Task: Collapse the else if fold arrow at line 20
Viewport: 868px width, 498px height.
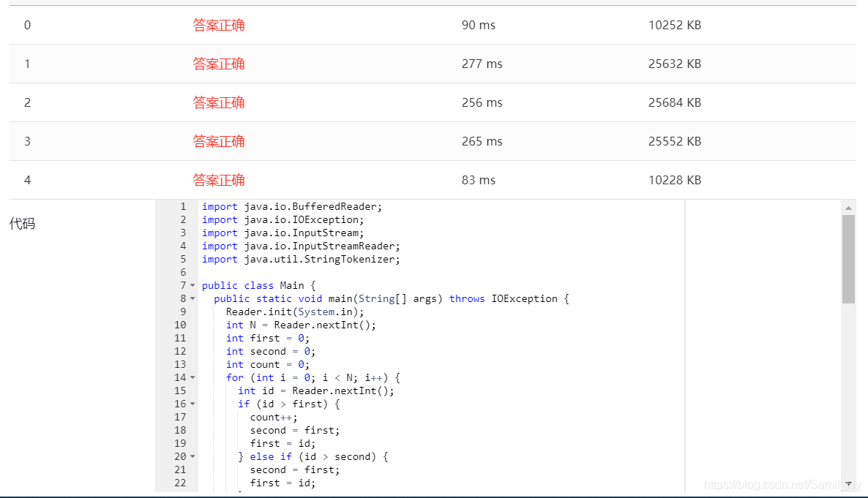Action: (192, 457)
